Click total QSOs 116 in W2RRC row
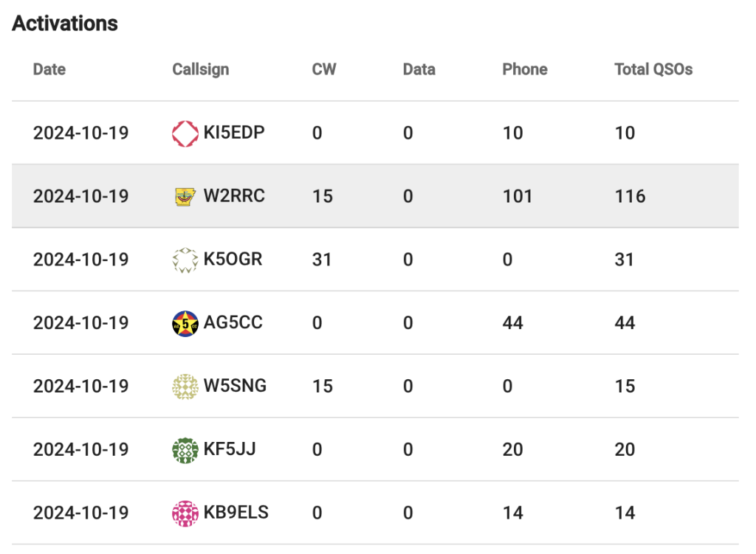Screen dimensions: 756x554 coord(630,196)
